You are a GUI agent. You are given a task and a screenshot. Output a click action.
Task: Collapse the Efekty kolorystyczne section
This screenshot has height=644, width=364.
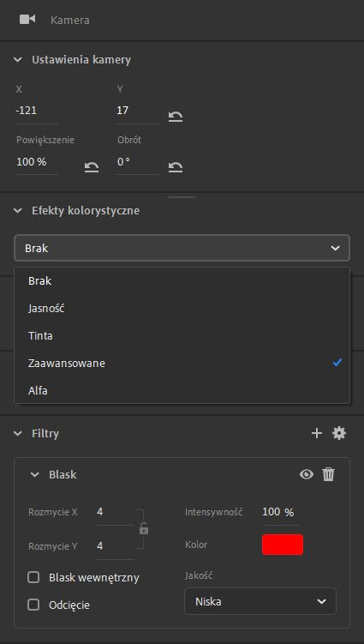coord(18,211)
